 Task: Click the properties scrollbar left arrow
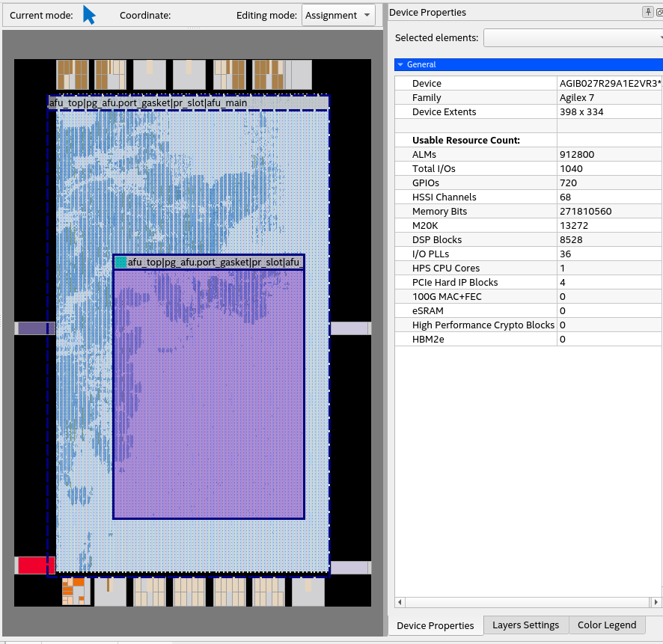[x=400, y=602]
